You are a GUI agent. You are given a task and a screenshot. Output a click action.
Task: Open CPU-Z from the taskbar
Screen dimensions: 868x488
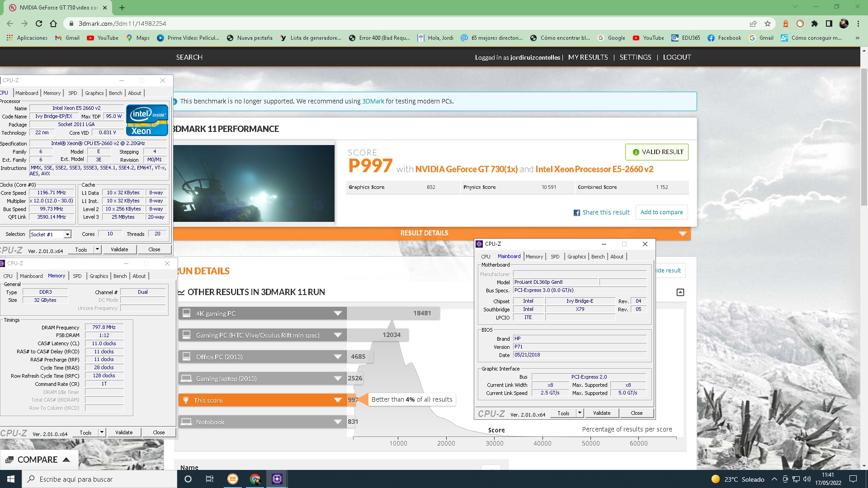pyautogui.click(x=277, y=479)
